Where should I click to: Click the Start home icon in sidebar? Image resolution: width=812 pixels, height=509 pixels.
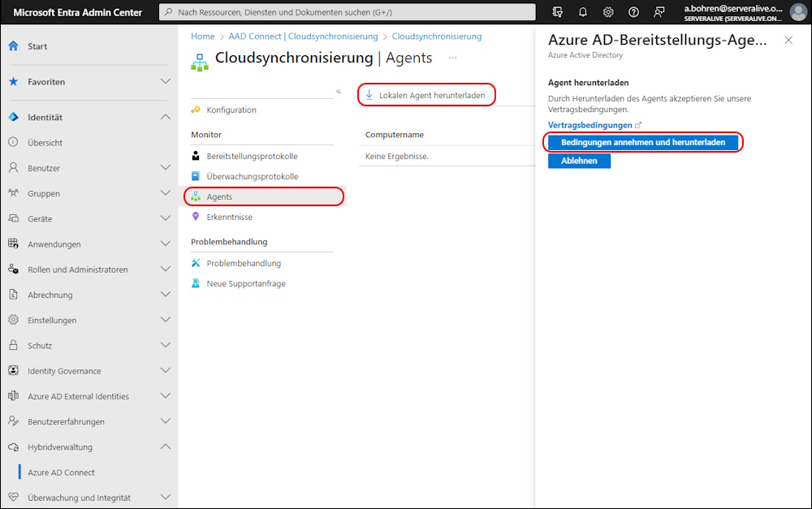[x=14, y=46]
